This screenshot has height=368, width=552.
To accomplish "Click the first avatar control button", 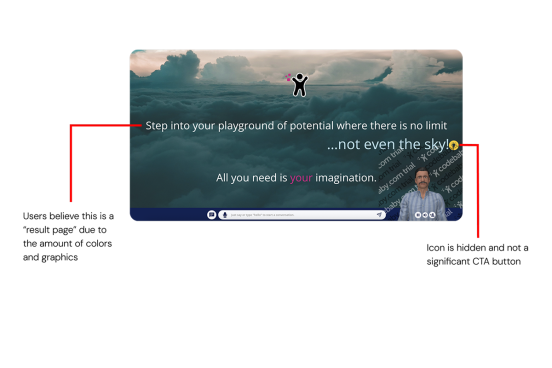I will click(418, 215).
